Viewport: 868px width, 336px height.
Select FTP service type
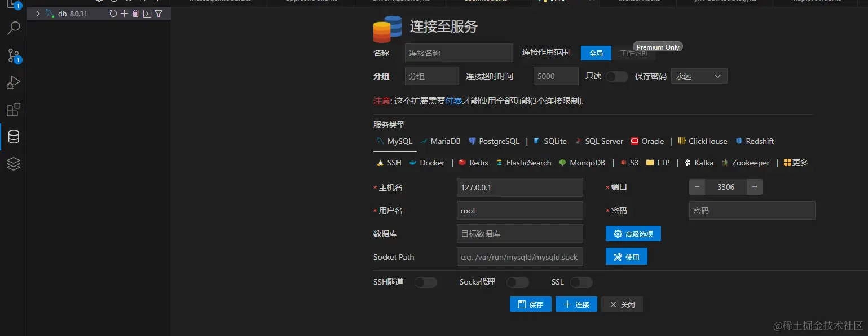coord(658,163)
